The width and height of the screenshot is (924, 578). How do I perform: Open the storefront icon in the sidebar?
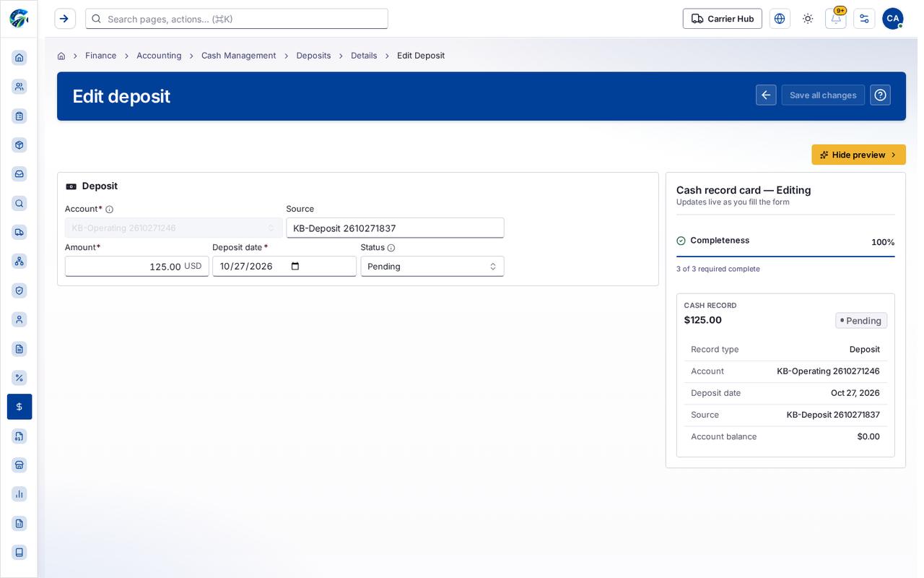pos(19,465)
